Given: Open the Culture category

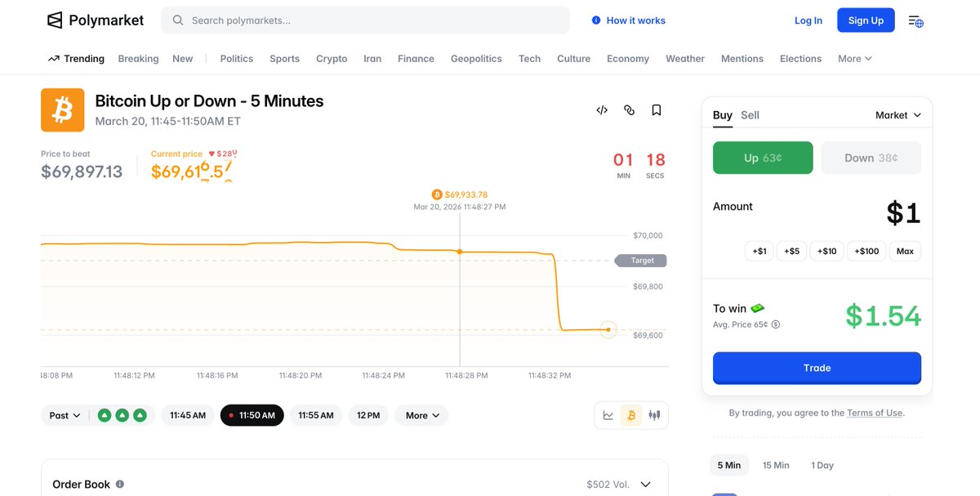Looking at the screenshot, I should (x=573, y=59).
